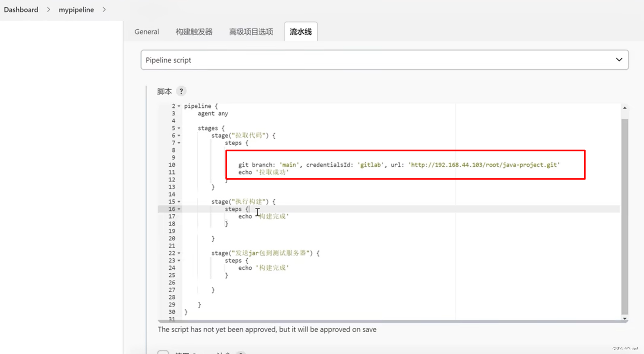
Task: Click the credentialsId 'gitlab' string
Action: coord(370,165)
